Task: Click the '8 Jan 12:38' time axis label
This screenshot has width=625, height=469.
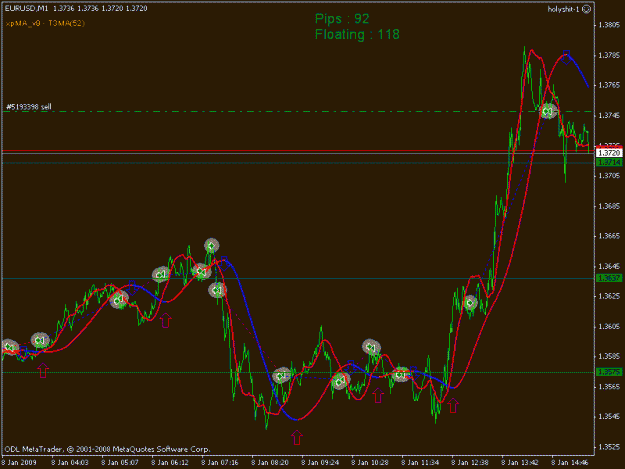Action: [470, 463]
